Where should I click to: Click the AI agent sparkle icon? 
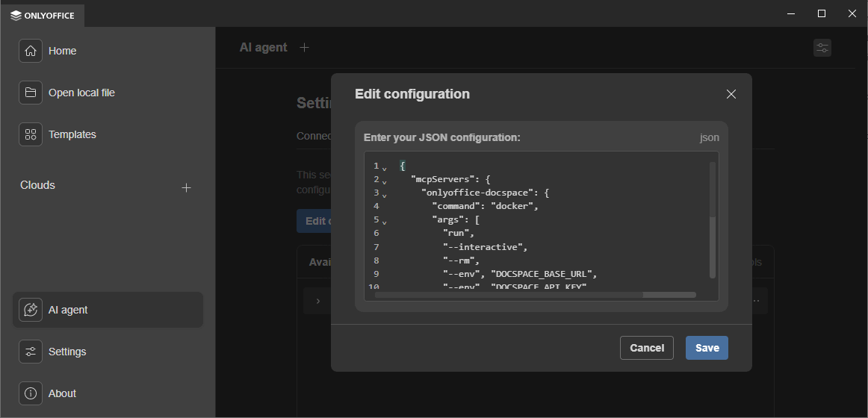click(x=31, y=310)
